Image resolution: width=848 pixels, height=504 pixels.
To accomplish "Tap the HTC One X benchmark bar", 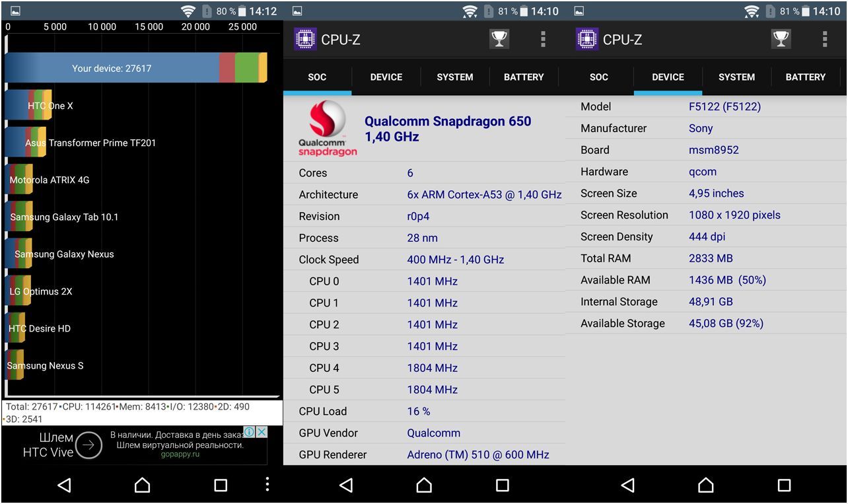I will tap(28, 106).
